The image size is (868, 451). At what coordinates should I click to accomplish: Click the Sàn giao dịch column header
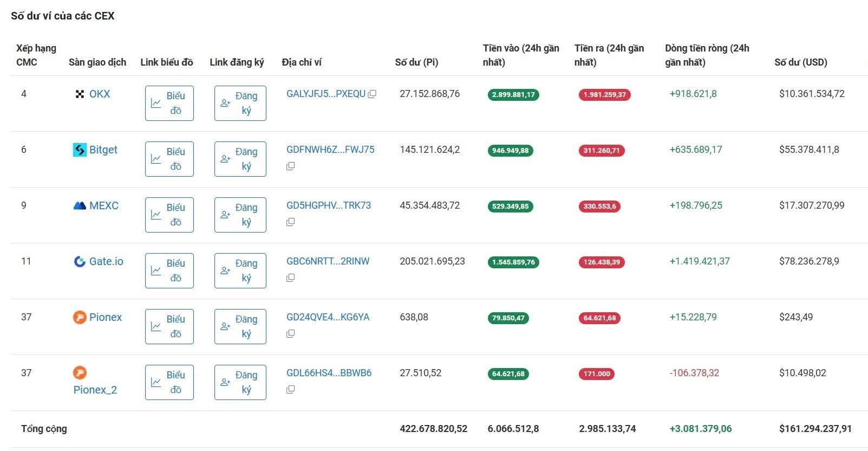point(97,62)
